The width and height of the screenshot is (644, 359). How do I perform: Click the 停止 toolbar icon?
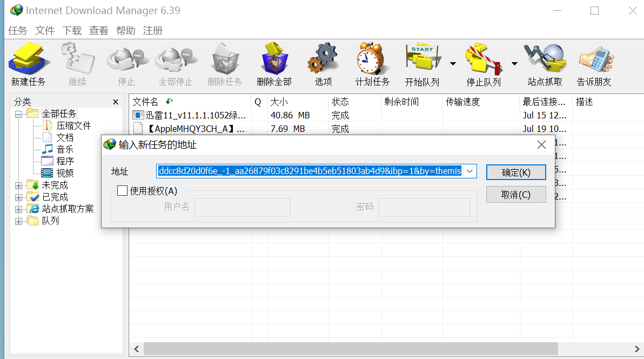point(126,64)
